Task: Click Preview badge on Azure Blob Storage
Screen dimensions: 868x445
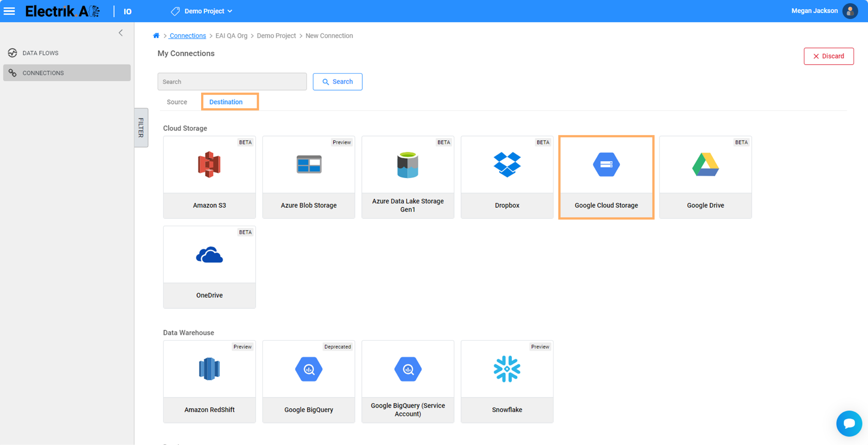Action: point(342,142)
